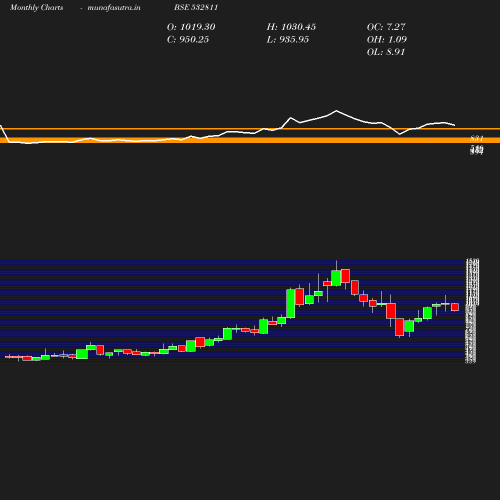Screen dimensions: 500x500
Task: Click the "OL: 8.91" reading
Action: coord(386,52)
